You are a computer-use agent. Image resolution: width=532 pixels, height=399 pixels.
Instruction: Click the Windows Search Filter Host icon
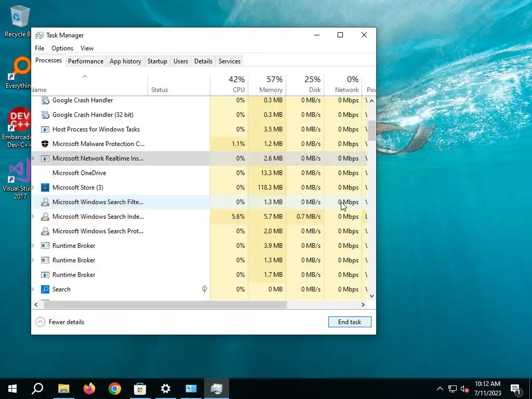[45, 202]
